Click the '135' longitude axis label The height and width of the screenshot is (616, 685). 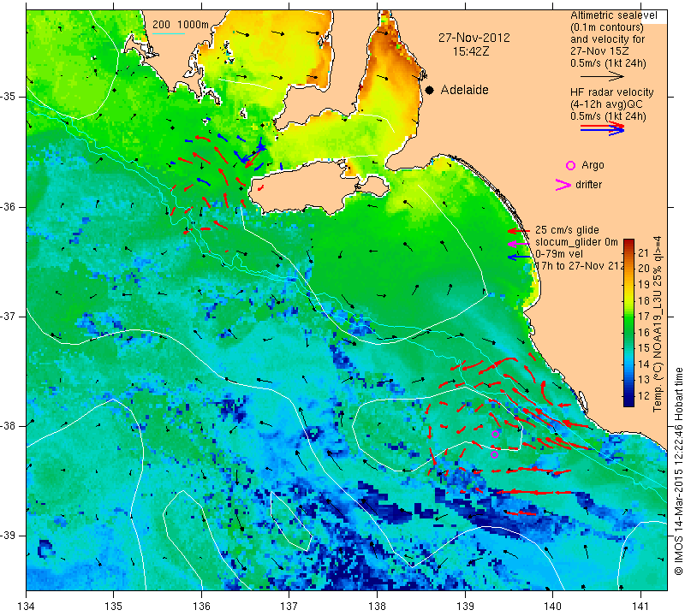[x=114, y=607]
